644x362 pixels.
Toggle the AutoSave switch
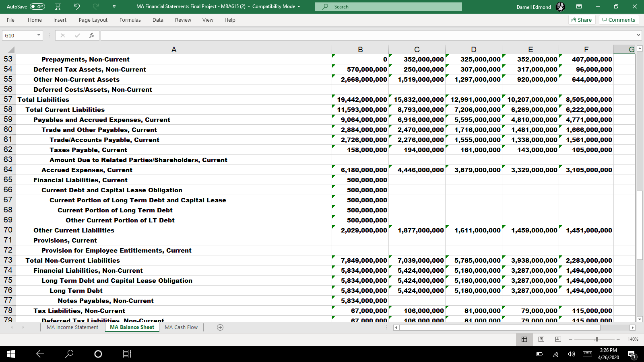37,6
